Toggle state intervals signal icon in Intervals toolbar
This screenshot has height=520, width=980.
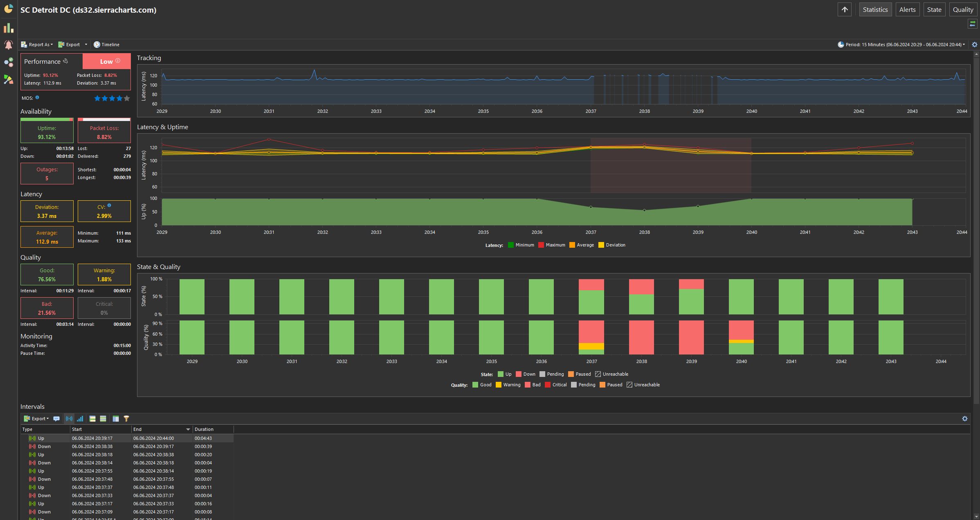pos(69,419)
